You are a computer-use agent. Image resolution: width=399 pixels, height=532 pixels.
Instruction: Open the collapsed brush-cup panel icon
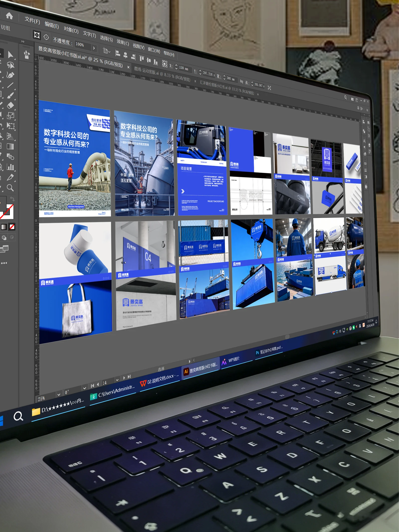(27, 55)
